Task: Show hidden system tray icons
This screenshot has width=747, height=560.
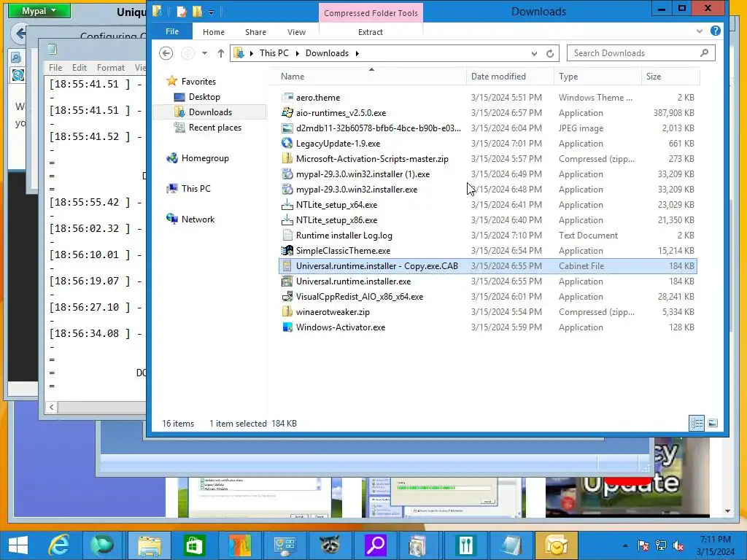Action: 625,545
